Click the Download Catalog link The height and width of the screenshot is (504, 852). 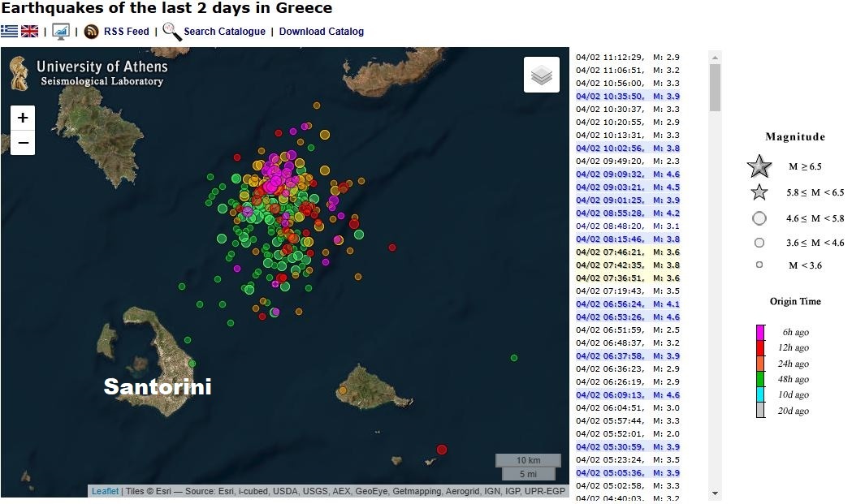[321, 32]
